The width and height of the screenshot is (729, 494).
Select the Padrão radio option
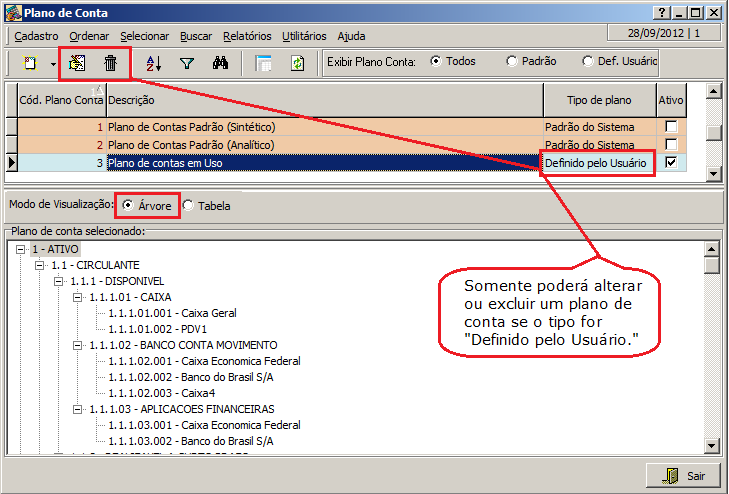coord(512,61)
